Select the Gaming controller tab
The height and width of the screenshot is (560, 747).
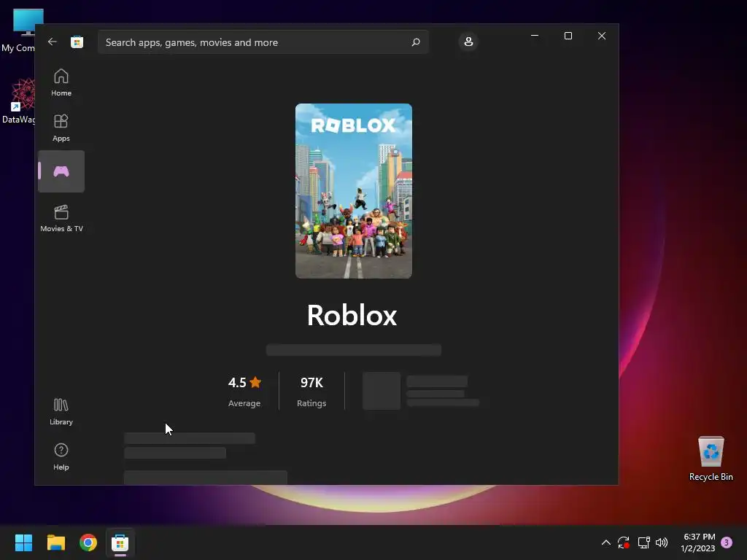61,171
